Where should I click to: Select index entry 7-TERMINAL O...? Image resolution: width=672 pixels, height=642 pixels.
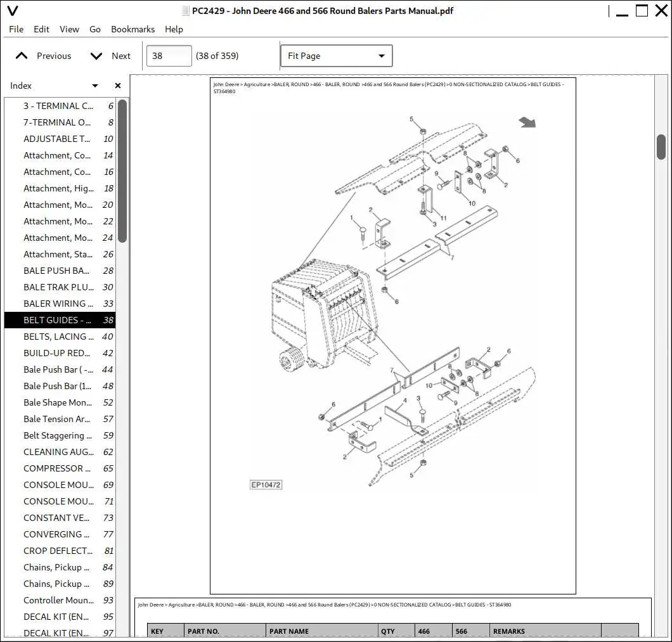click(60, 122)
